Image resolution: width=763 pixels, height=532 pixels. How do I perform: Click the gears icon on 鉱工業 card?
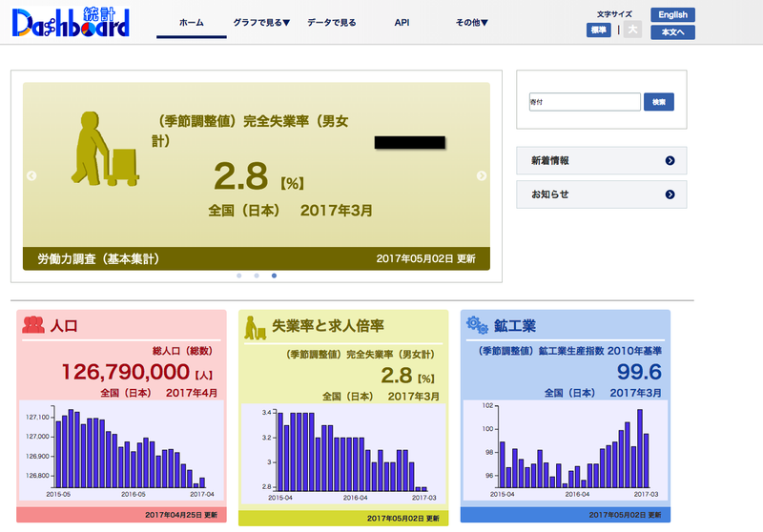coord(477,325)
